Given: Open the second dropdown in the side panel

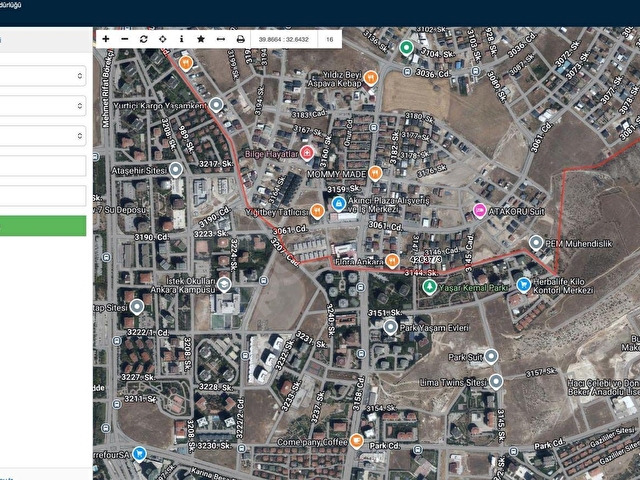Looking at the screenshot, I should (x=43, y=106).
